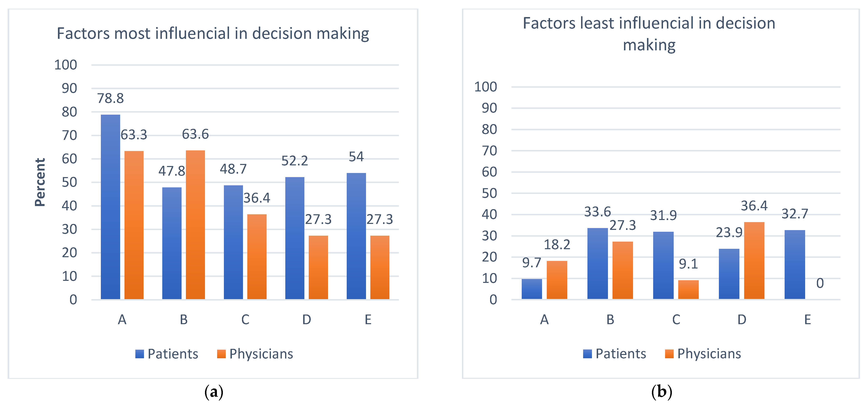Click the 48.7 Patients bar for factor C

point(233,242)
